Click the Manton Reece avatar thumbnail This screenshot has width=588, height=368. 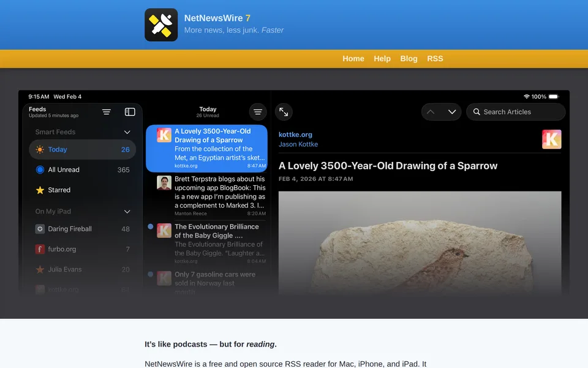pyautogui.click(x=164, y=183)
